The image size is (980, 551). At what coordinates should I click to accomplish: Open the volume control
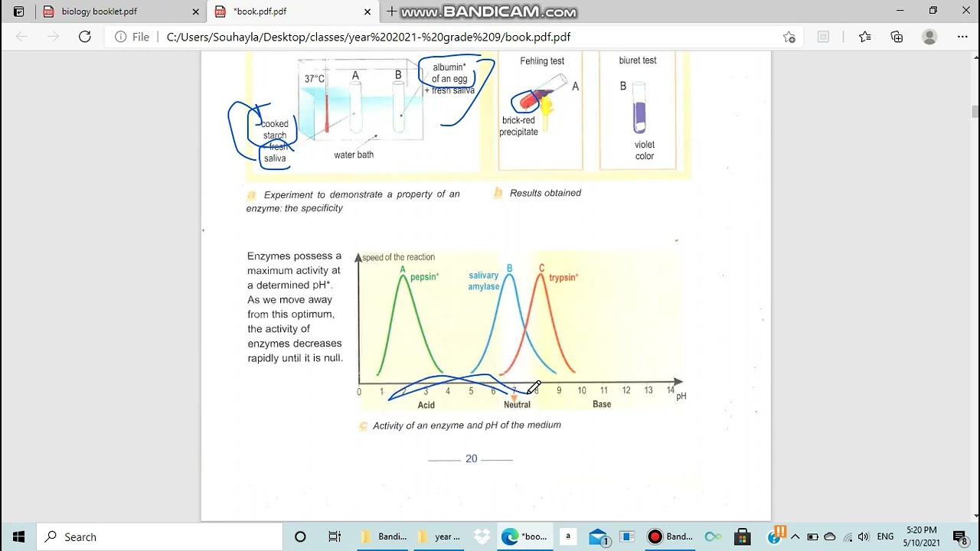864,536
